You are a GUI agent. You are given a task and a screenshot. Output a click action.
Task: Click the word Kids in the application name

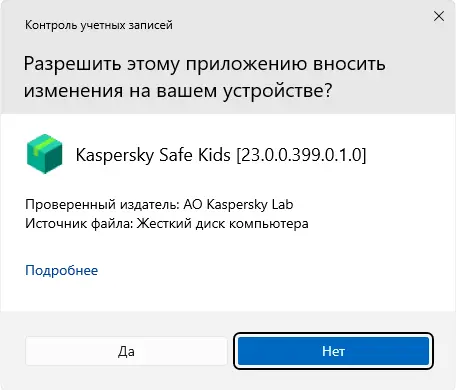(214, 155)
